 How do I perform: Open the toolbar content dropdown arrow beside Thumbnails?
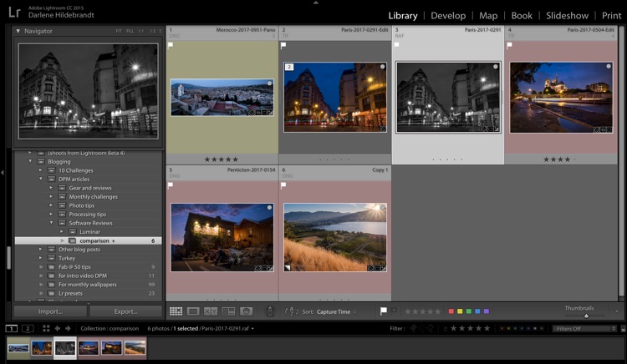tap(617, 311)
